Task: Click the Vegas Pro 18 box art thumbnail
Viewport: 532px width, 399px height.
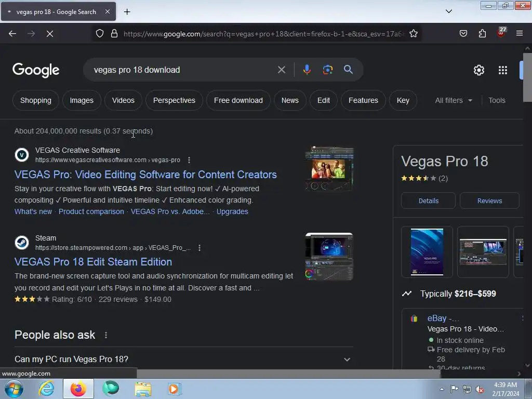Action: [427, 252]
